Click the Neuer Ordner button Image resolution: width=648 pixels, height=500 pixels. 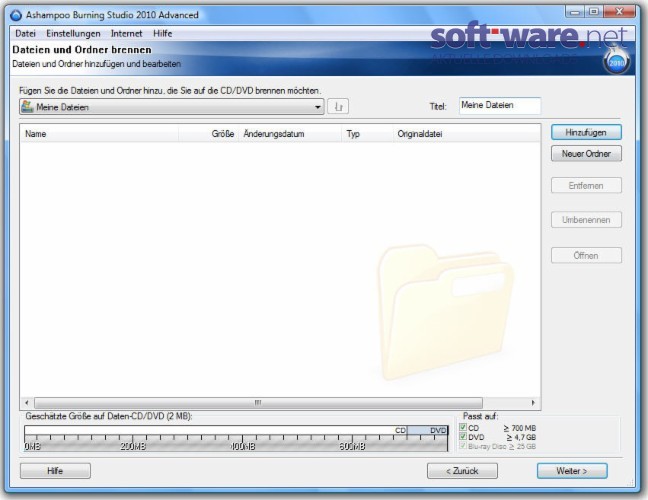[x=586, y=154]
